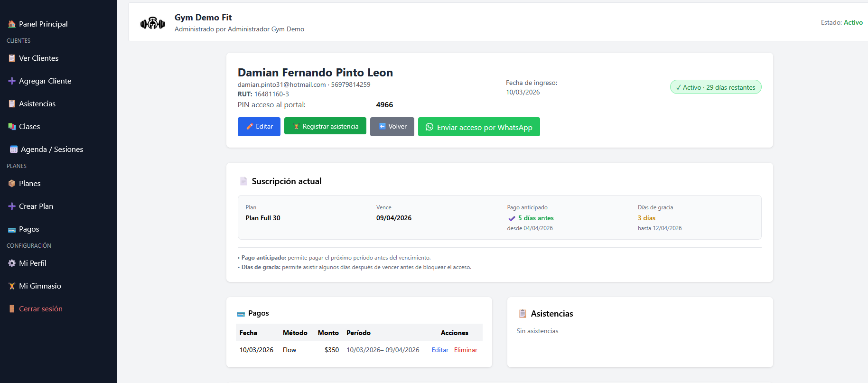
Task: Click the Sin asistencias text
Action: click(x=537, y=331)
